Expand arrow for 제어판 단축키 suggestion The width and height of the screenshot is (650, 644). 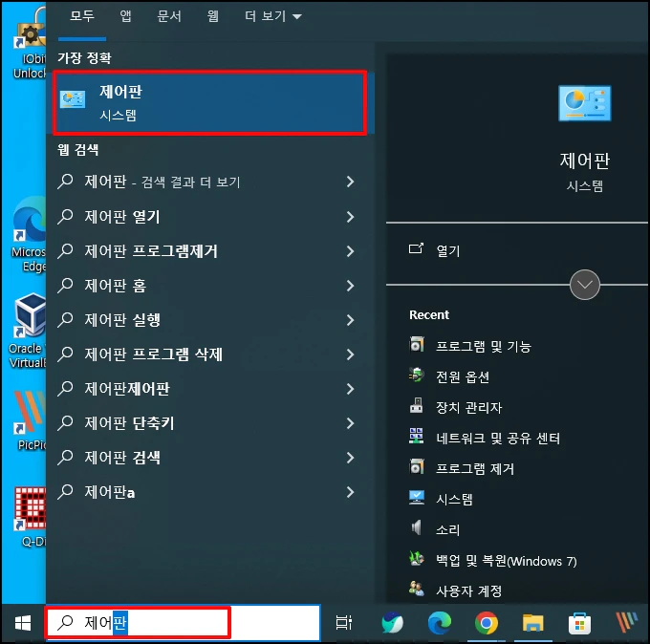pyautogui.click(x=350, y=423)
